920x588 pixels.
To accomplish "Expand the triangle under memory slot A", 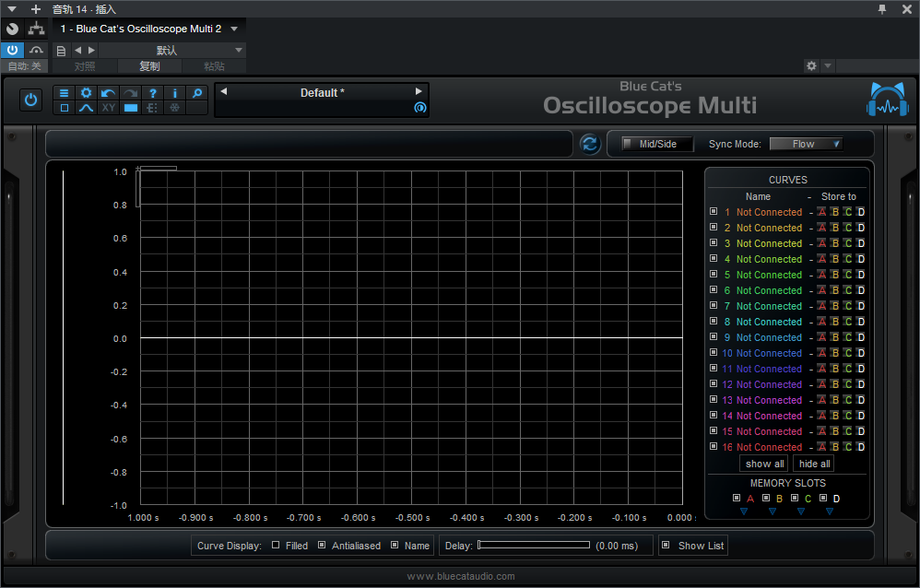I will tap(744, 512).
